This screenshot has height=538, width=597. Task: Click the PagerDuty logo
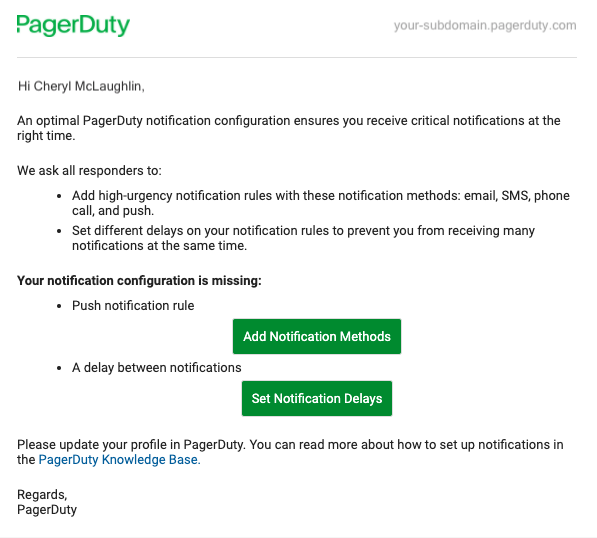(x=73, y=26)
